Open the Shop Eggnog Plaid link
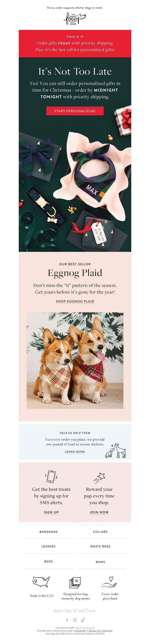Screen dimensions: 150x644 pos(75,301)
